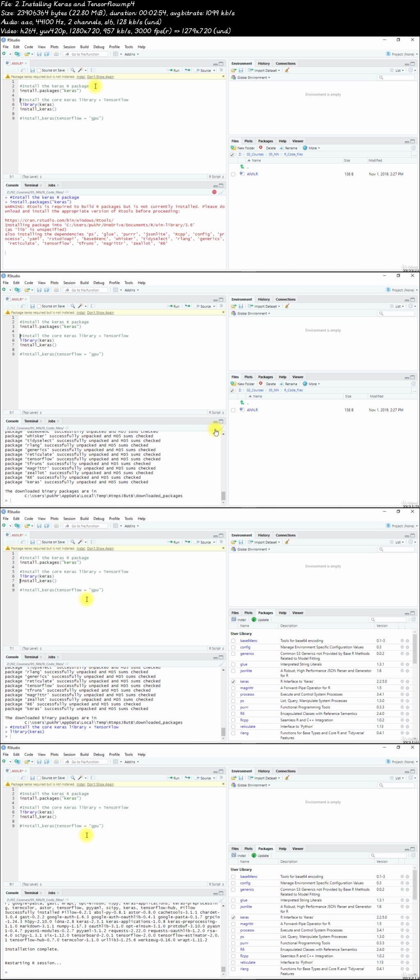Click the save all icon in second frame's main toolbar
The image size is (420, 980).
coord(46,290)
